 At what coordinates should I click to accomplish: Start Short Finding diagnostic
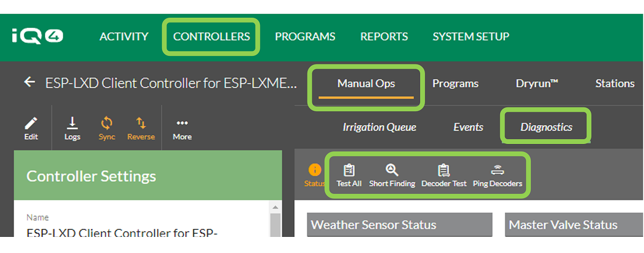click(x=392, y=175)
